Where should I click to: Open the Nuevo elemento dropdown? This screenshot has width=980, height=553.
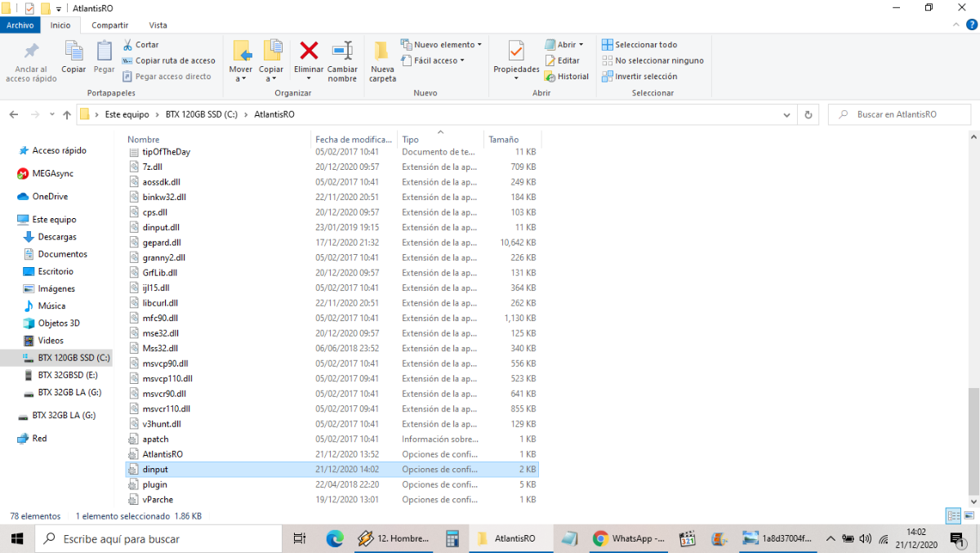[x=441, y=45]
